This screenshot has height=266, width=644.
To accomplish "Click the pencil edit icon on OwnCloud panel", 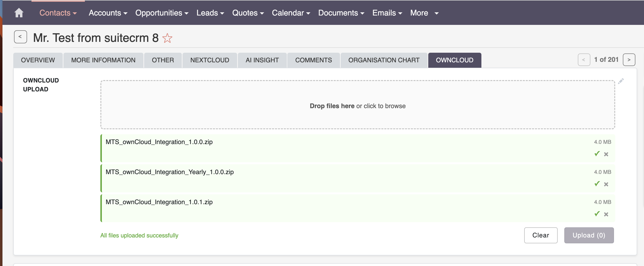I will (x=621, y=81).
